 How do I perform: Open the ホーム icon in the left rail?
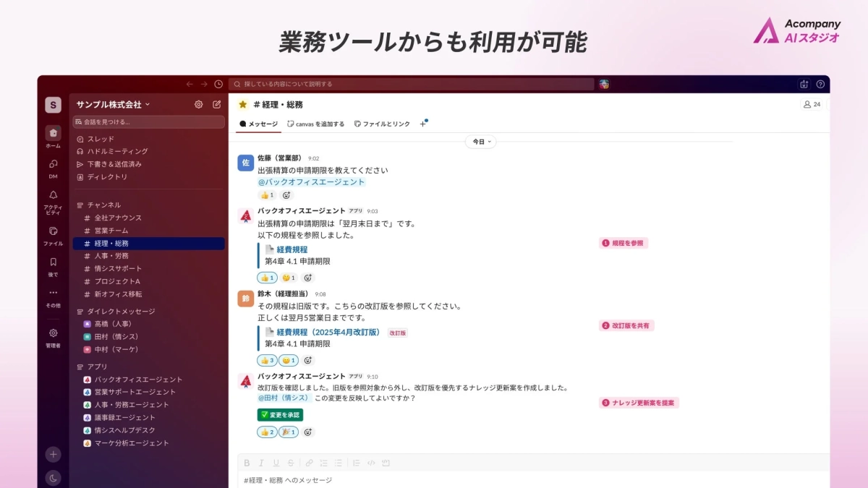(53, 133)
